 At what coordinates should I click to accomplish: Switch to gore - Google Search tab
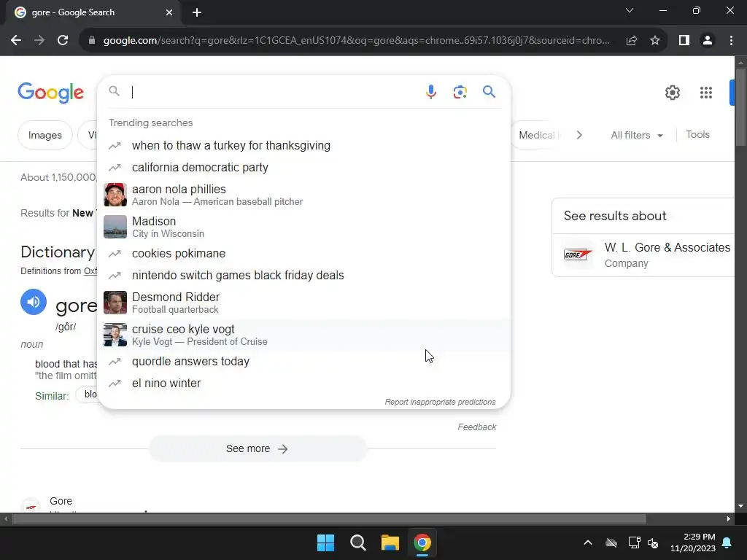(x=90, y=12)
